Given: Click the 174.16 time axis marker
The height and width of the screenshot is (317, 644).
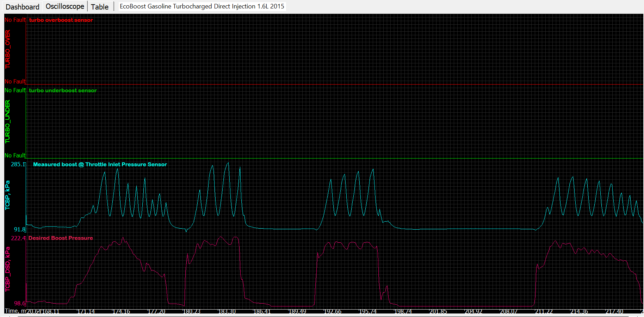Looking at the screenshot, I should [121, 311].
